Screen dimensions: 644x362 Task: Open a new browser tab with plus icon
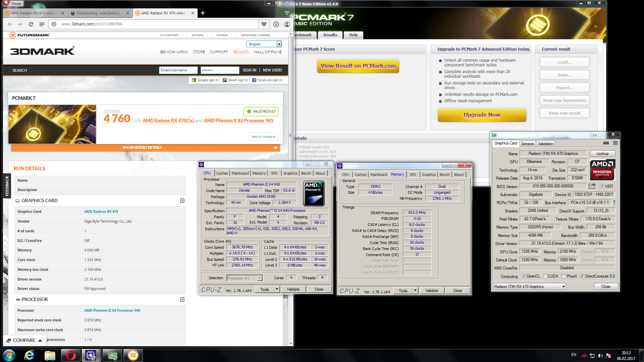[203, 13]
